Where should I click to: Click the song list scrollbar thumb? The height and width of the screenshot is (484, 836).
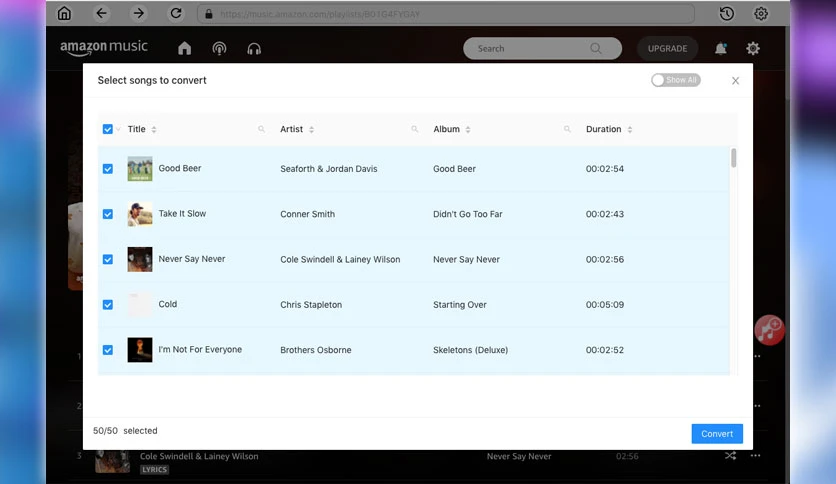(734, 158)
